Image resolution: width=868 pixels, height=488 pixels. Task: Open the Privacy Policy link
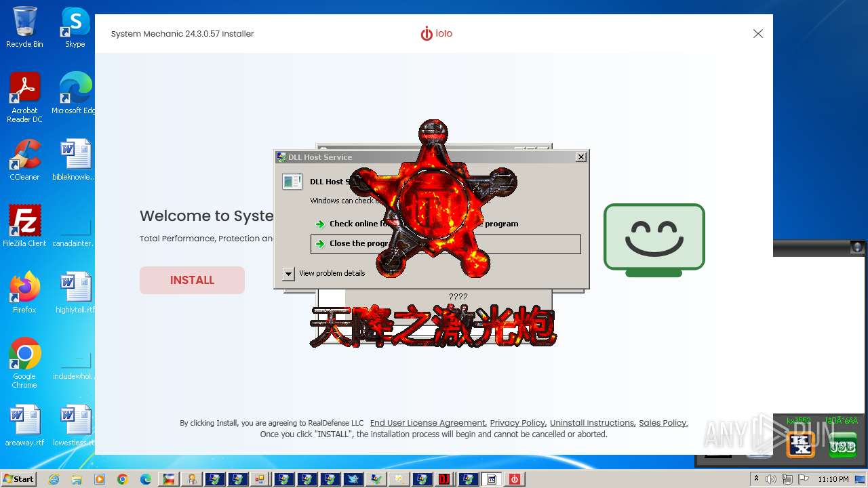[x=517, y=423]
